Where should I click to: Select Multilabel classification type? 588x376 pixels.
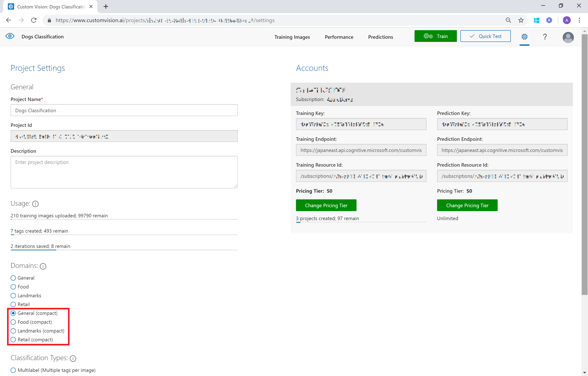(x=13, y=370)
